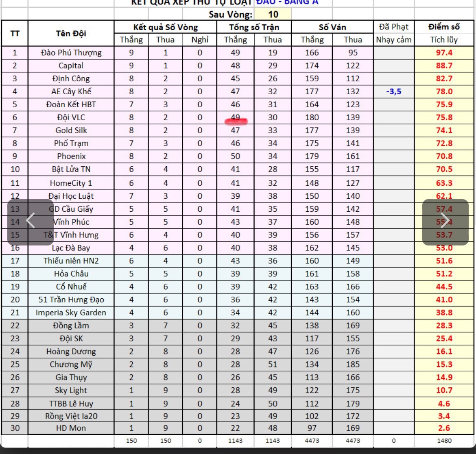Select the 'Đồng Lầm' team name
The height and width of the screenshot is (454, 476).
[x=71, y=326]
